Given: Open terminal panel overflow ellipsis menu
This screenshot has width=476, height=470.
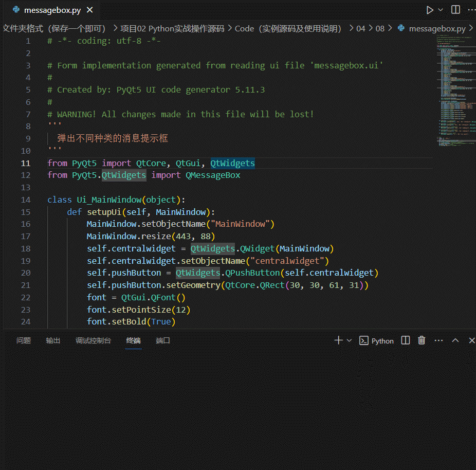Looking at the screenshot, I should click(x=438, y=340).
